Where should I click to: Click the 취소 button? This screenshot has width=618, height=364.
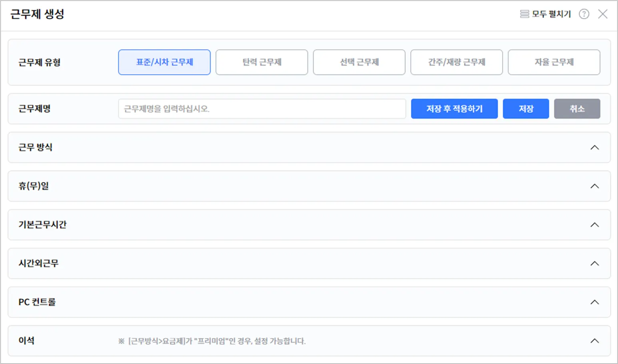[577, 109]
